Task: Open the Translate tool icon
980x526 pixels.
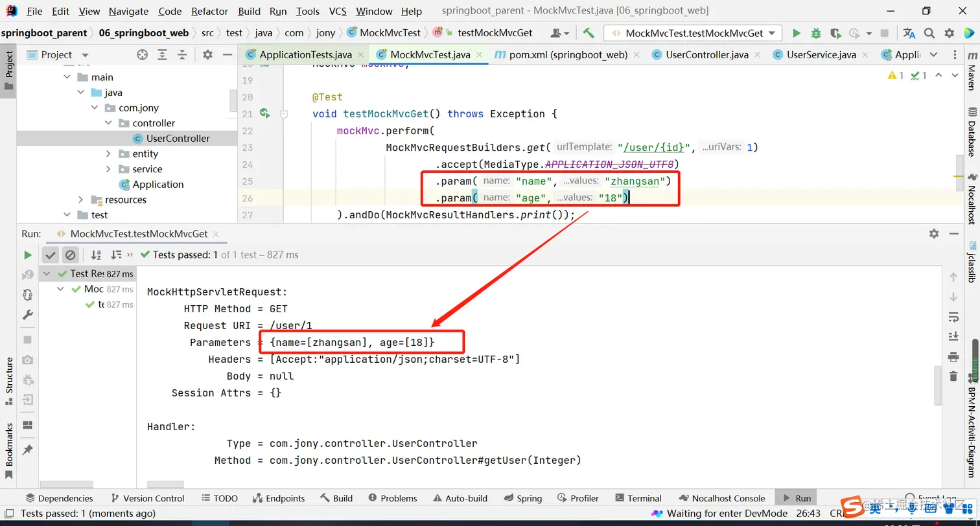Action: point(909,33)
